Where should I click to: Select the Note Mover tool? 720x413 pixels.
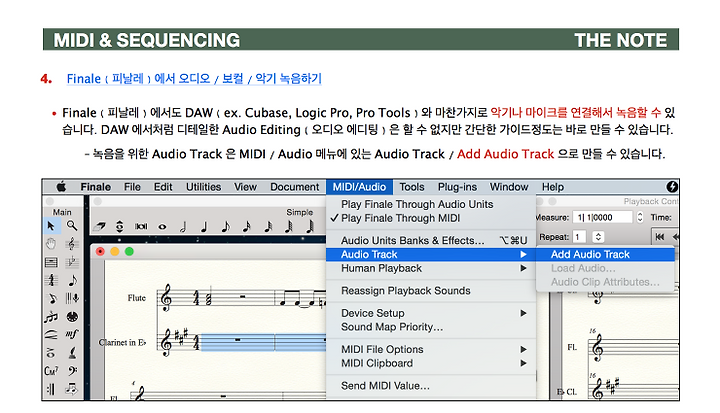72,389
